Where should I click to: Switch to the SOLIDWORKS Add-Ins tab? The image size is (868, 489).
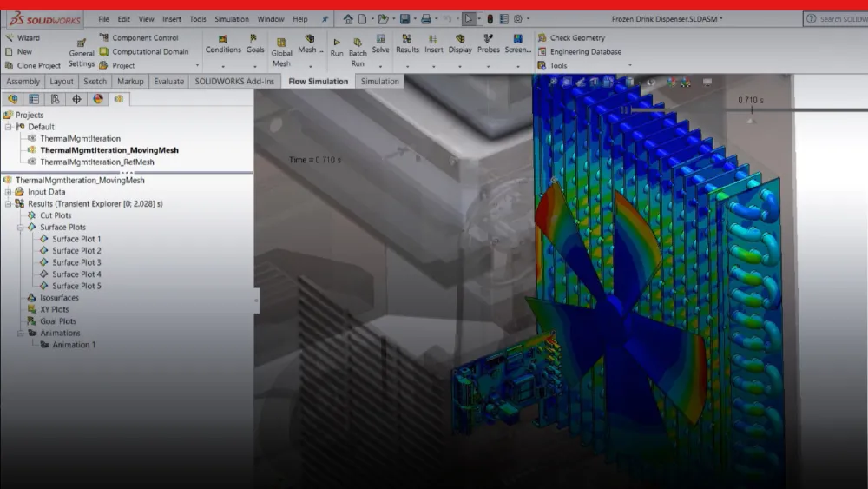[x=234, y=82]
